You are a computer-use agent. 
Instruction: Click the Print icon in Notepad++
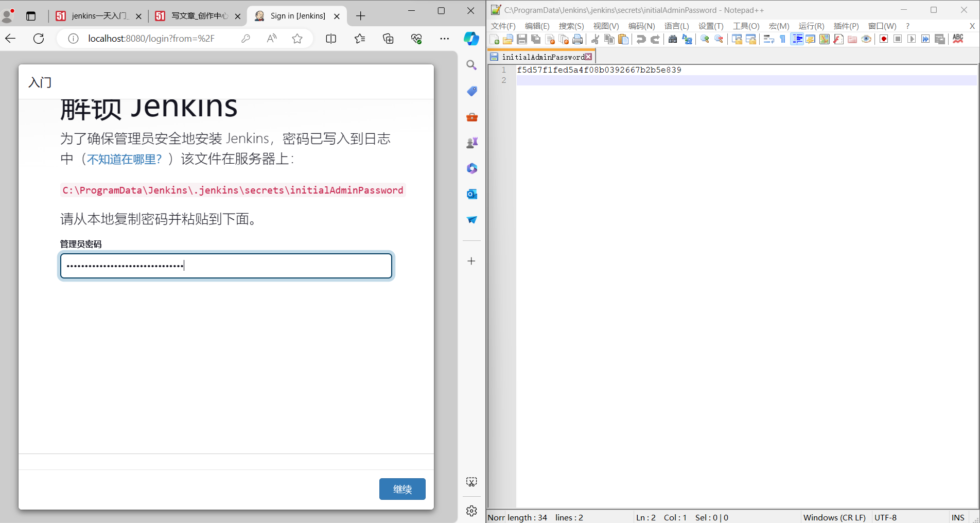[577, 39]
